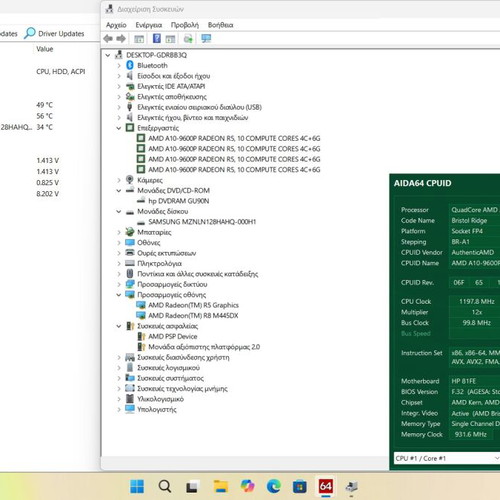Select the SAMSUNG MZNLN128HAHQ-000H1 disk

pyautogui.click(x=202, y=222)
